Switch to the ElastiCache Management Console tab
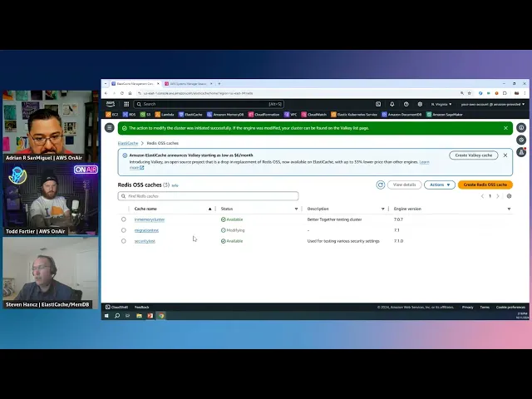Viewport: 532px width, 399px height. pos(135,83)
